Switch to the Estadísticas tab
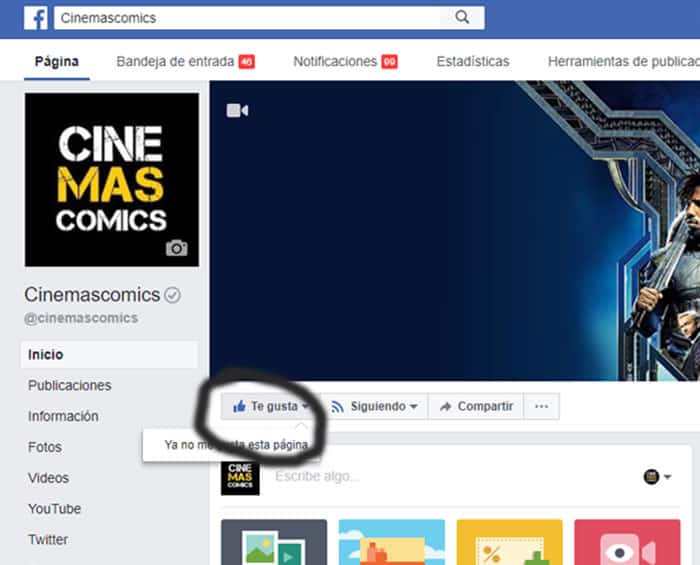700x565 pixels. click(472, 62)
